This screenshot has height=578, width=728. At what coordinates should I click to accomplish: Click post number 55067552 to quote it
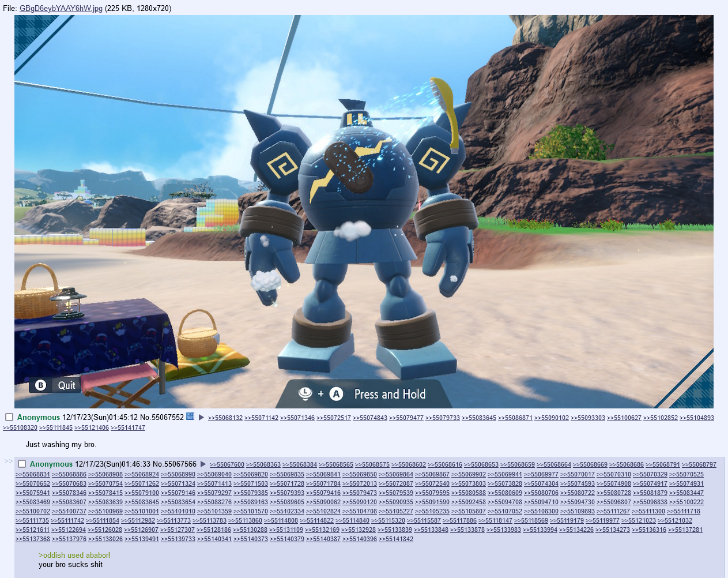[x=168, y=417]
